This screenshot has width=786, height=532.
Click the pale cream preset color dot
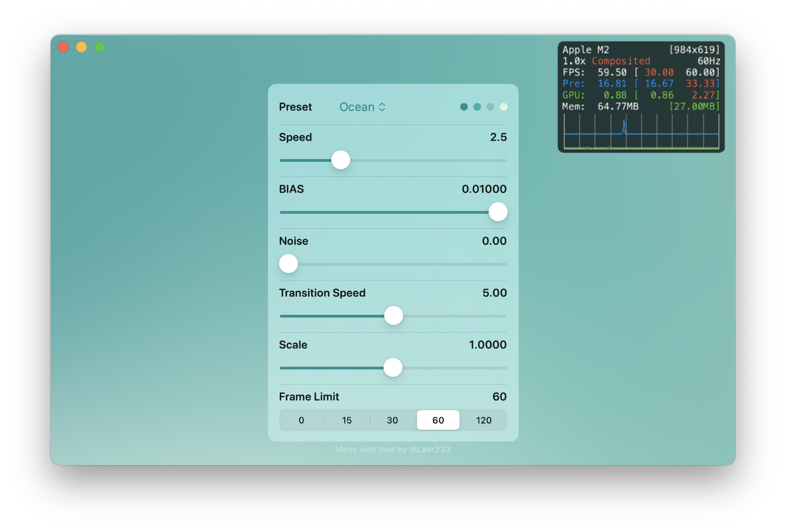click(x=503, y=107)
